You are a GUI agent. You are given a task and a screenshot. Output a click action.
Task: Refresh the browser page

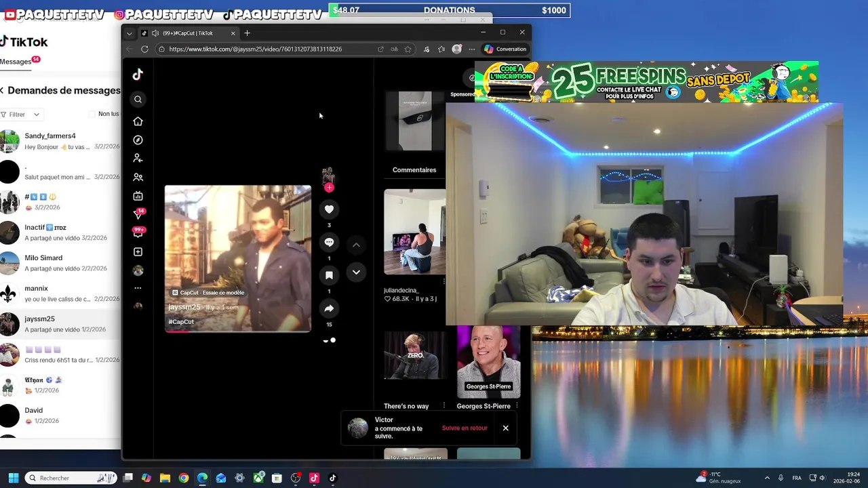click(144, 49)
